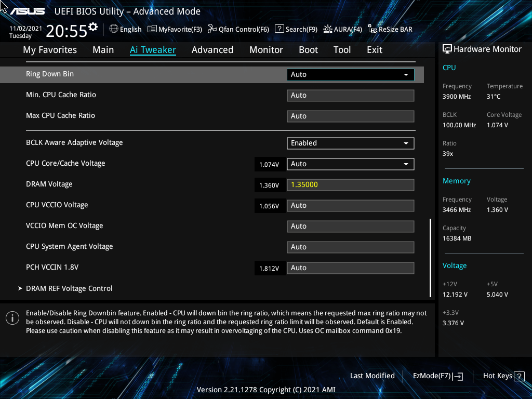
Task: Switch to the My Favorites tab
Action: point(50,50)
